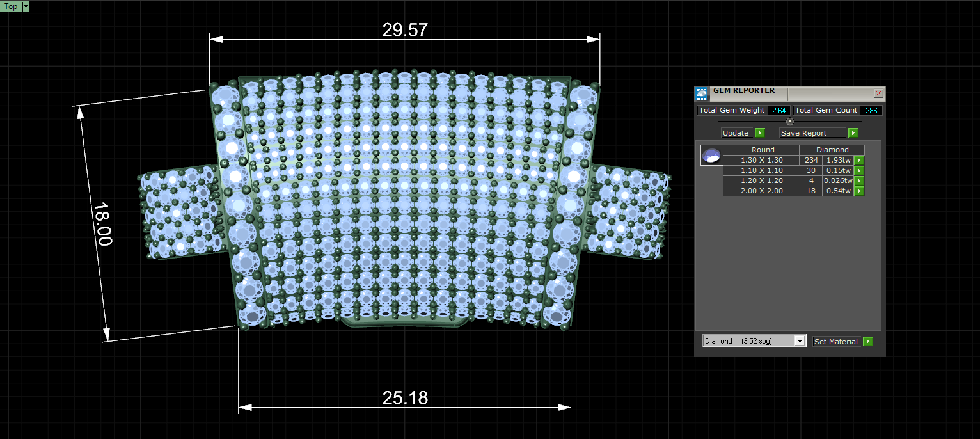Click the green arrow beside Set Material

[x=867, y=342]
